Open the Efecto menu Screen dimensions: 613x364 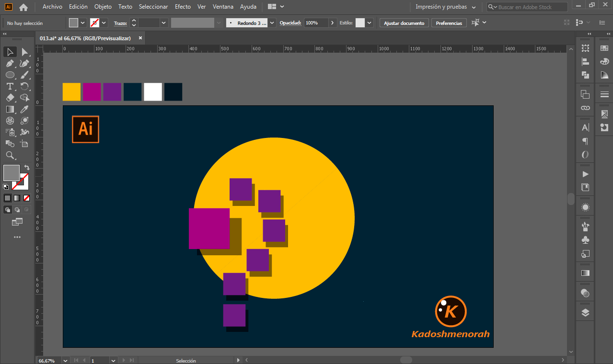coord(183,7)
